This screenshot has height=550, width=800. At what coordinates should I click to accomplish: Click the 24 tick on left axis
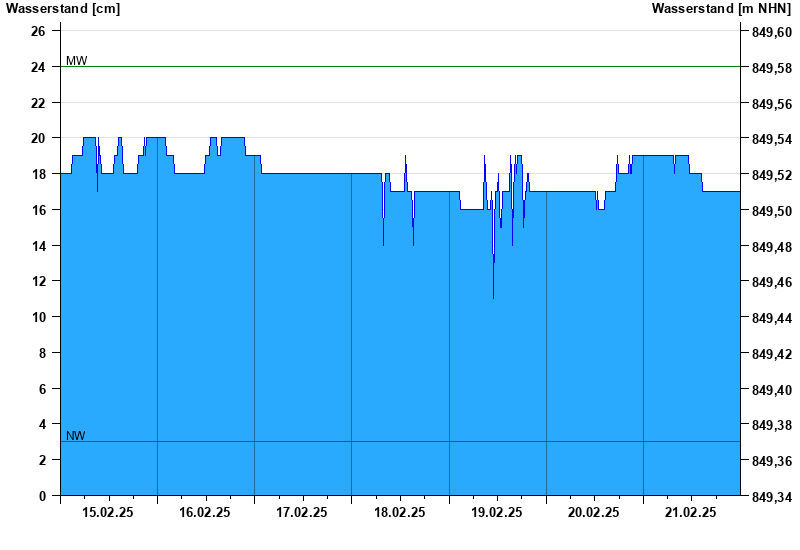pos(38,67)
